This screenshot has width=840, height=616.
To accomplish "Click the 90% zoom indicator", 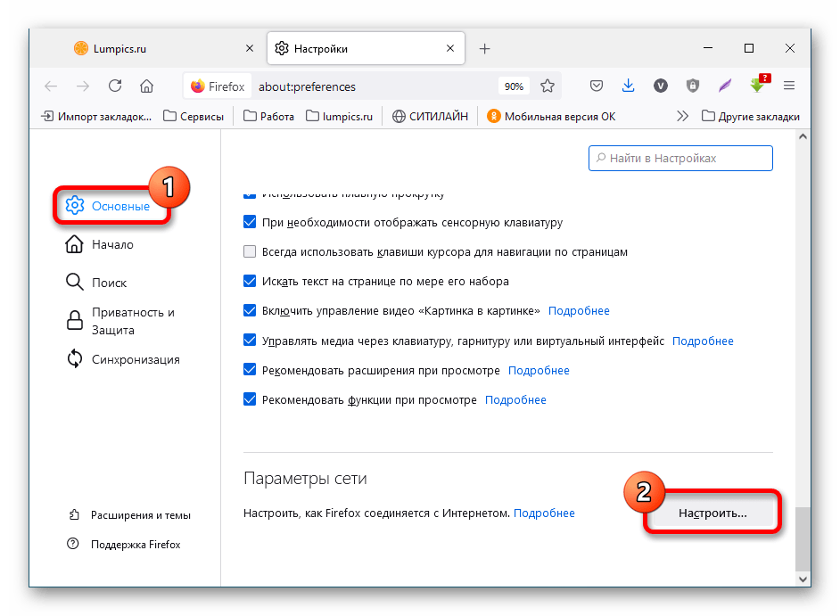I will point(514,86).
